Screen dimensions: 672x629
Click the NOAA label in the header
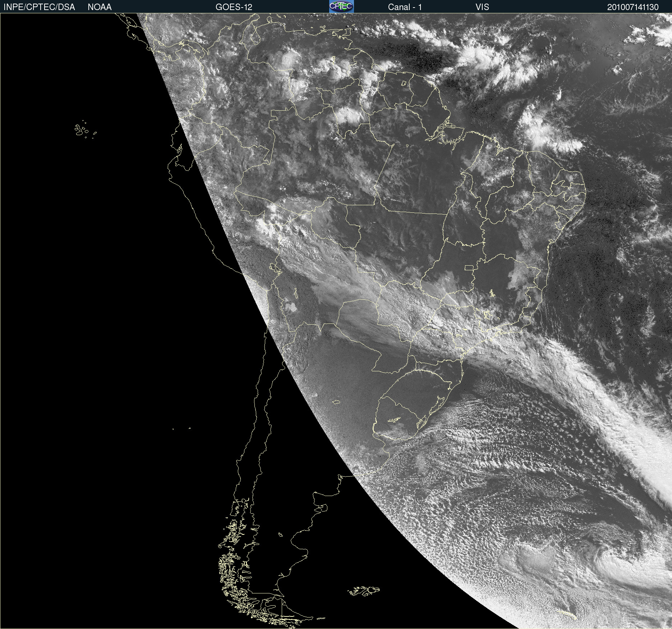pyautogui.click(x=100, y=7)
